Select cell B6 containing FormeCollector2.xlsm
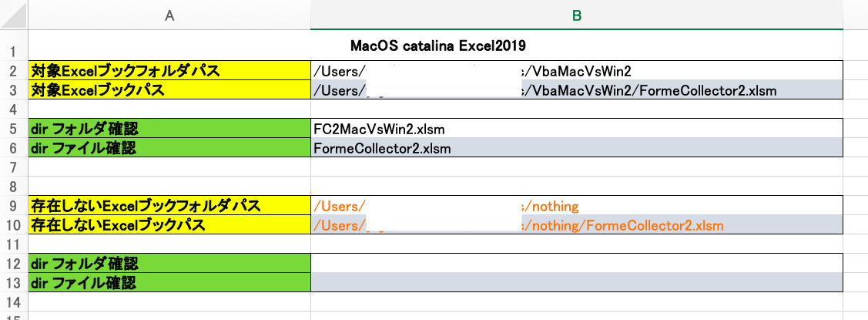The height and width of the screenshot is (320, 868). (x=577, y=148)
